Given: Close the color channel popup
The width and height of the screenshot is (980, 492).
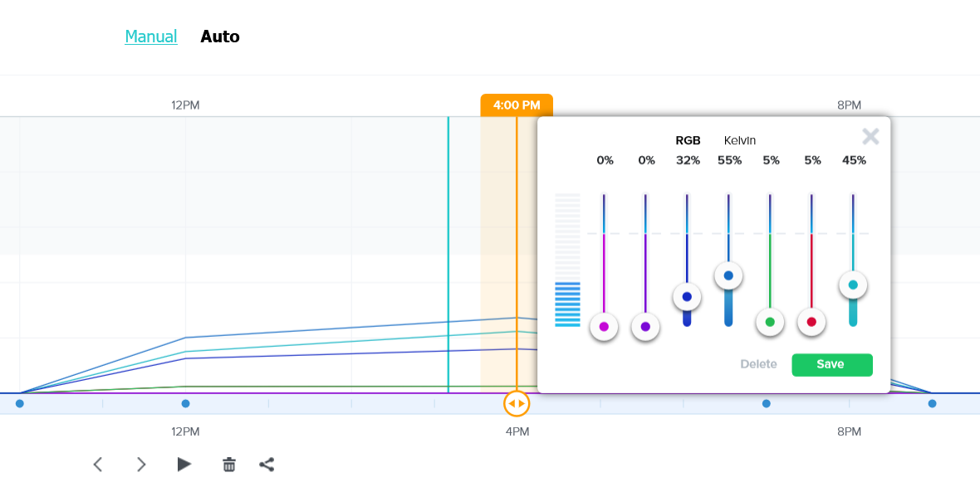Looking at the screenshot, I should [870, 137].
